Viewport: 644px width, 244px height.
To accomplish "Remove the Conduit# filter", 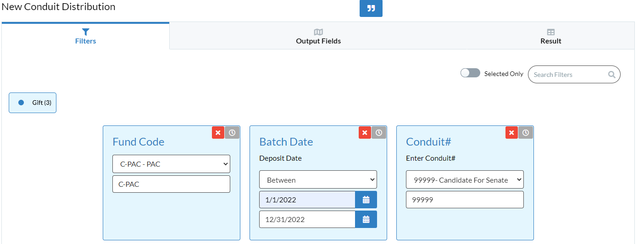I will pyautogui.click(x=512, y=133).
